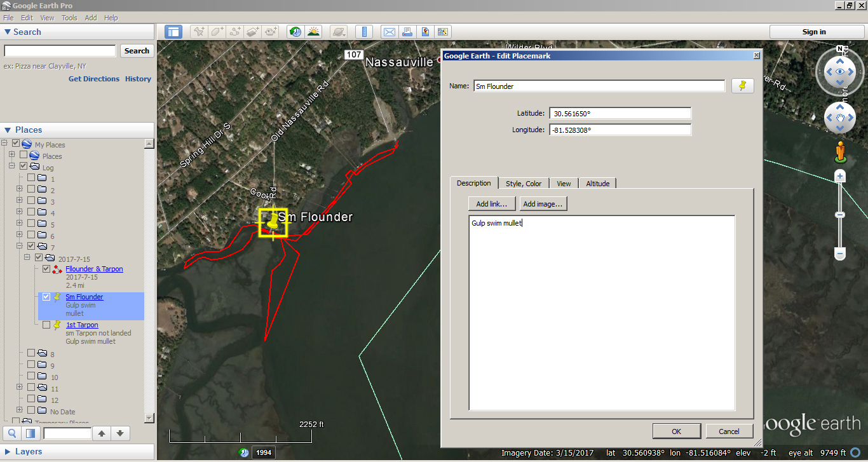Screen dimensions: 868x462
Task: Open the Tools menu
Action: (69, 18)
